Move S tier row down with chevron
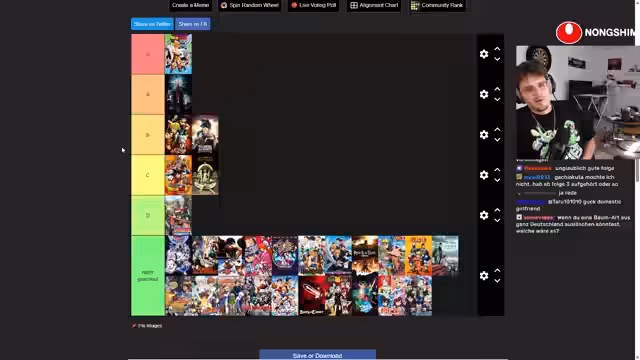The image size is (640, 360). pyautogui.click(x=497, y=59)
